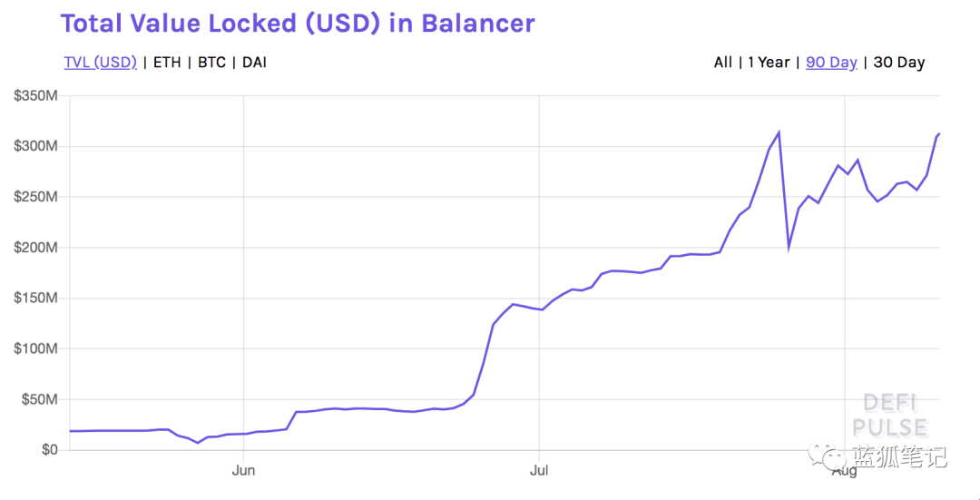The height and width of the screenshot is (500, 980).
Task: Switch chart to BTC denomination
Action: point(211,63)
